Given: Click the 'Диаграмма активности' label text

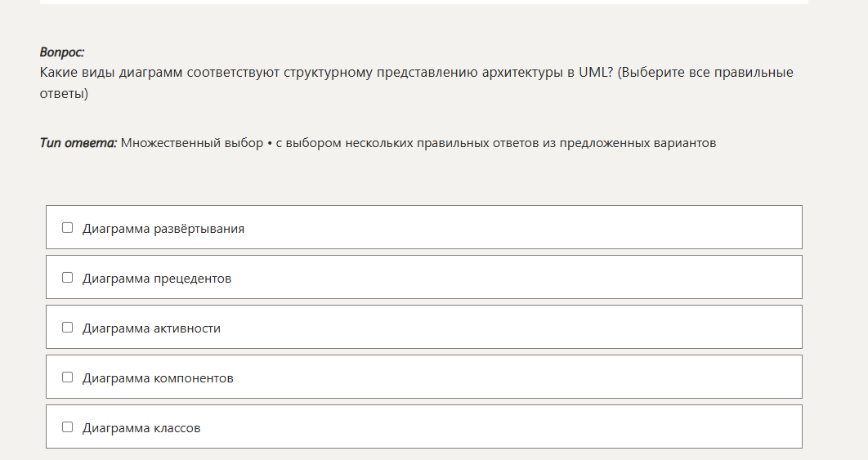Looking at the screenshot, I should click(x=151, y=328).
